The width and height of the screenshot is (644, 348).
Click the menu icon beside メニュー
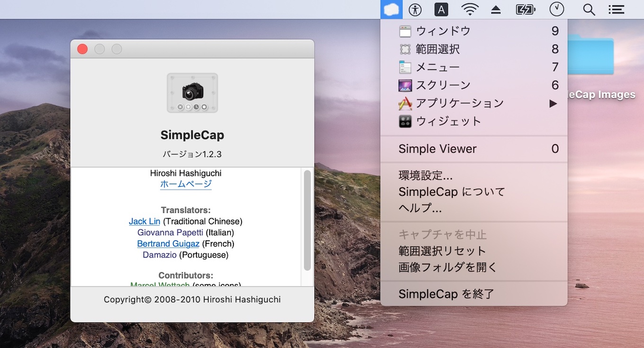(405, 67)
